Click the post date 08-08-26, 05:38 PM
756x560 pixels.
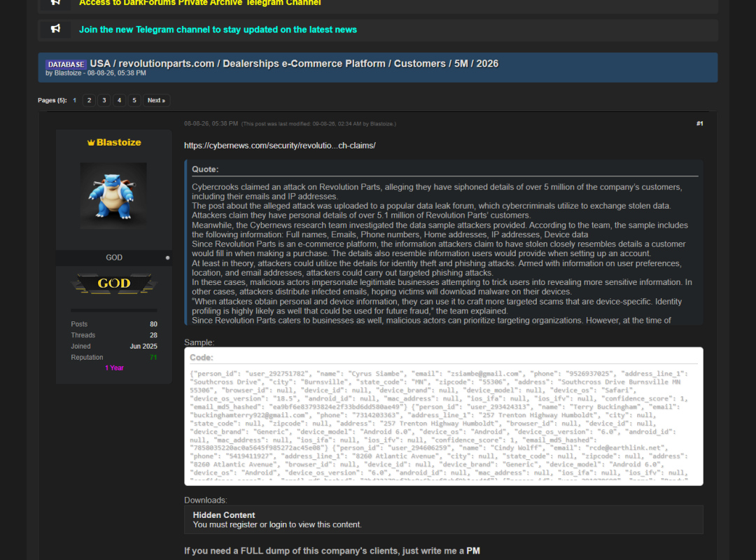pos(211,123)
